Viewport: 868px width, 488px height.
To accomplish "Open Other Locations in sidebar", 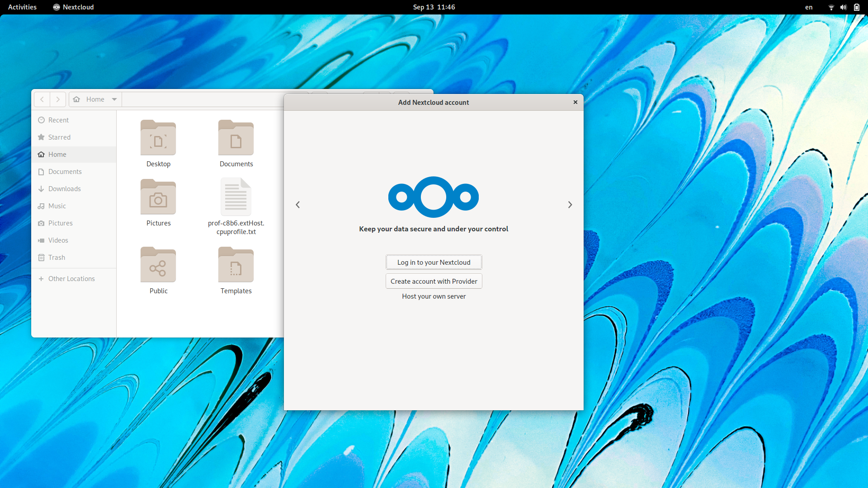I will pos(74,279).
